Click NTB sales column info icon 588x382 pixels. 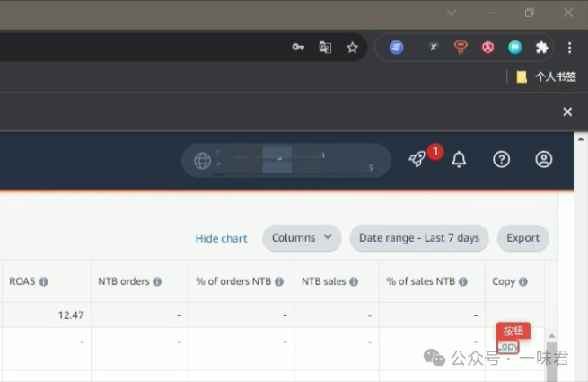(x=354, y=281)
